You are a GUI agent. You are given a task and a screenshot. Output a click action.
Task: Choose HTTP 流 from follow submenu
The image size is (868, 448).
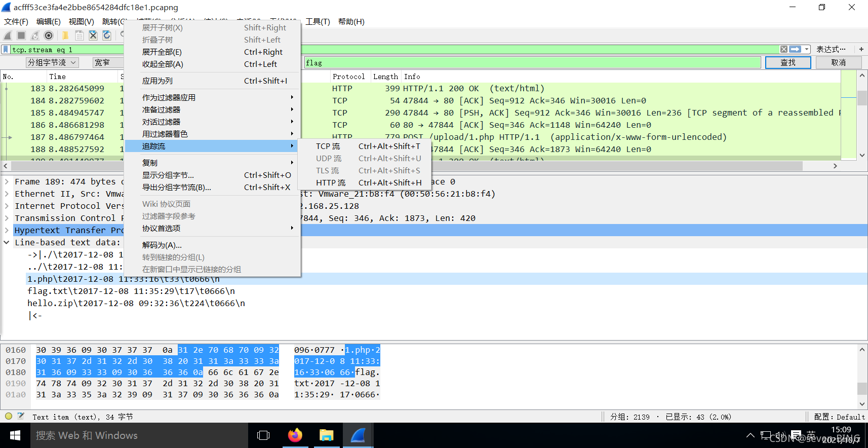pos(365,182)
